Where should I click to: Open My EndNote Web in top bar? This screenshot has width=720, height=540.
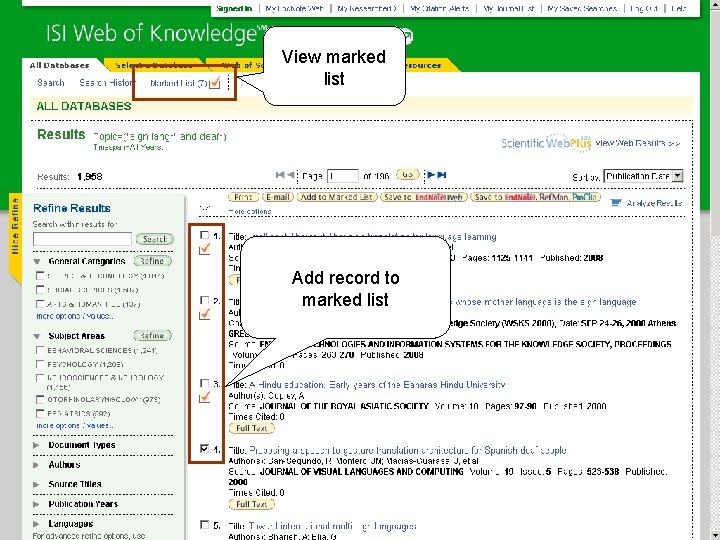294,8
